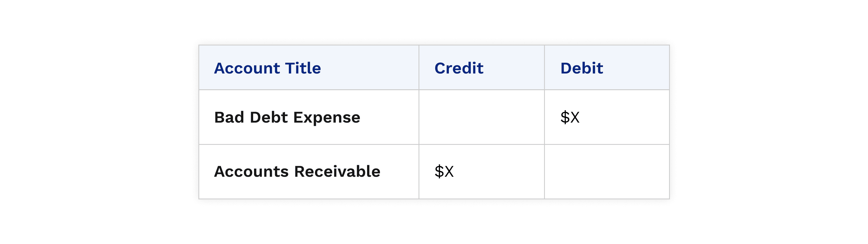Select the empty Credit cell for Bad Debt Expense
868x244 pixels.
coord(481,117)
